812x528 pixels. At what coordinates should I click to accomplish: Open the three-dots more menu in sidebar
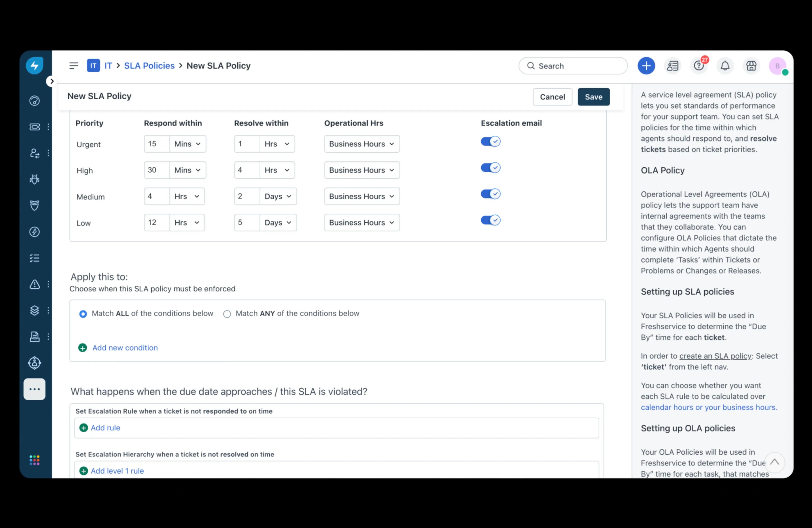[34, 389]
